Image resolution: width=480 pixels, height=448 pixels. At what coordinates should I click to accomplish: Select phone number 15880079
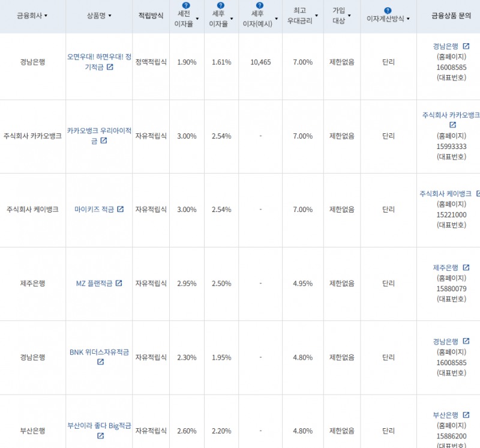(451, 289)
